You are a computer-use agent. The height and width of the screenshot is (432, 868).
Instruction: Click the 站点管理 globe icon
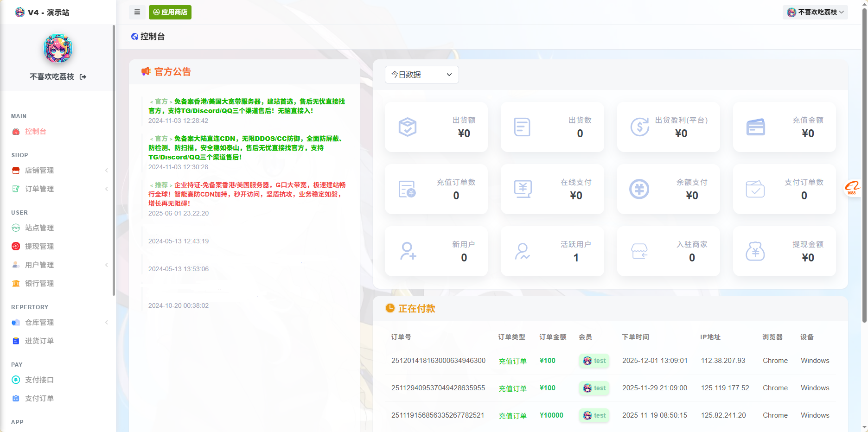click(16, 228)
